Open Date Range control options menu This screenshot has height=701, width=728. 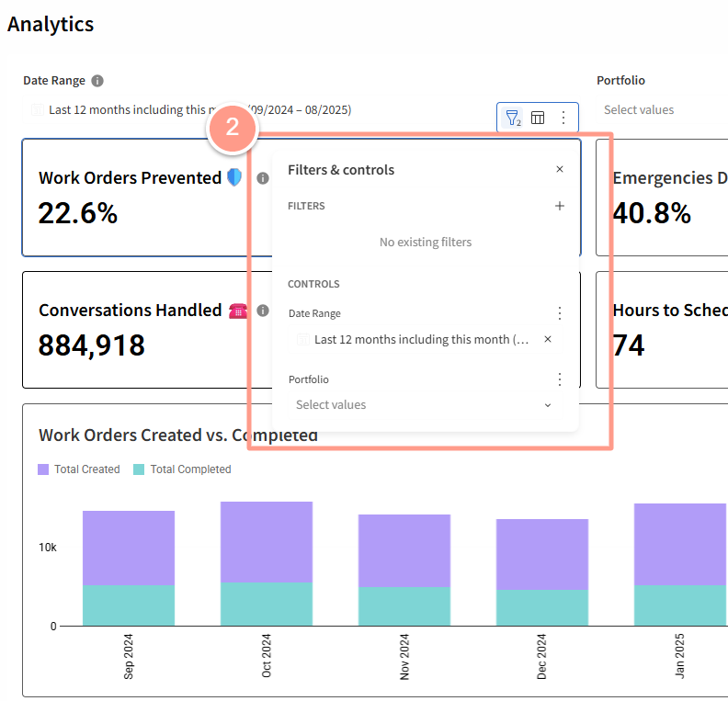pyautogui.click(x=560, y=313)
